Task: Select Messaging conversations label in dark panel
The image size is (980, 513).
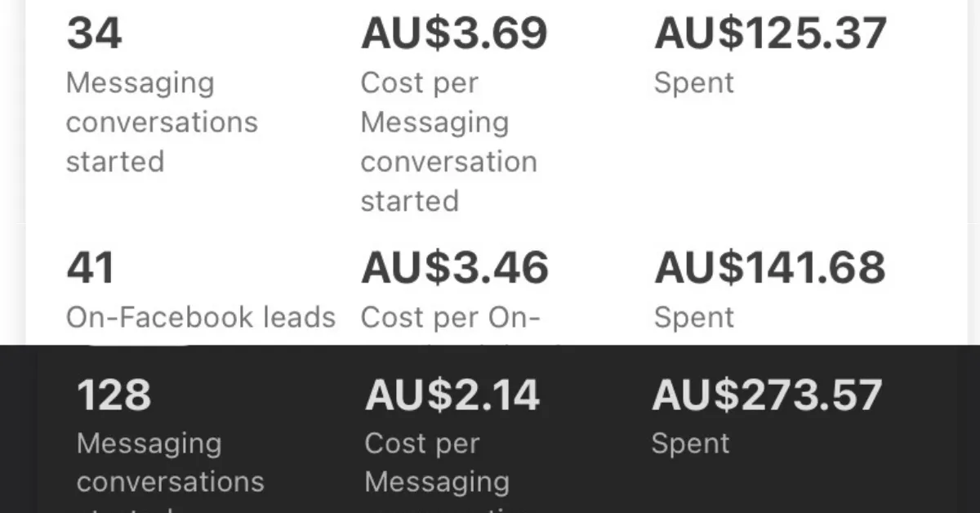Action: [170, 462]
